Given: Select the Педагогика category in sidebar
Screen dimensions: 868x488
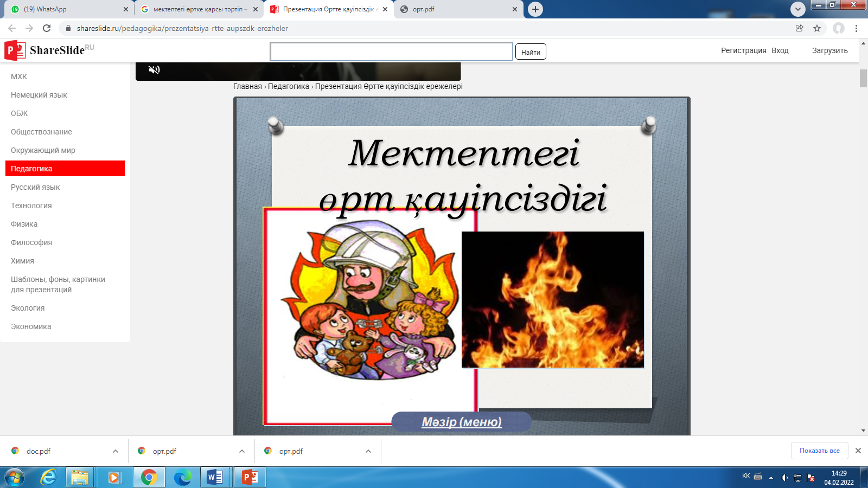Looking at the screenshot, I should [x=65, y=169].
